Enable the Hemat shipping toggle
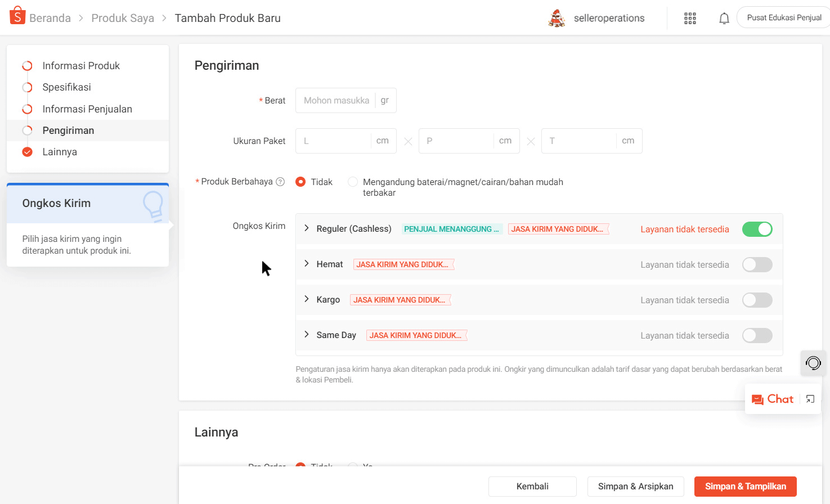830x504 pixels. coord(757,264)
